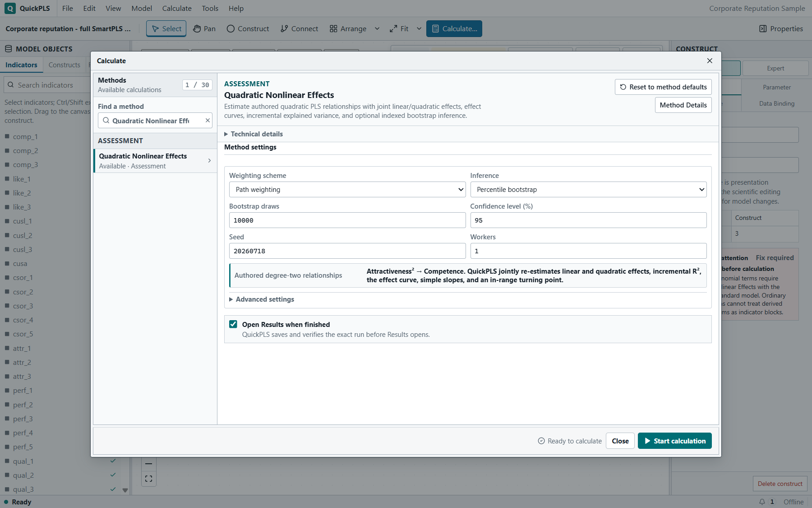This screenshot has height=508, width=812.
Task: Click the Model Objects panel icon
Action: (x=8, y=49)
